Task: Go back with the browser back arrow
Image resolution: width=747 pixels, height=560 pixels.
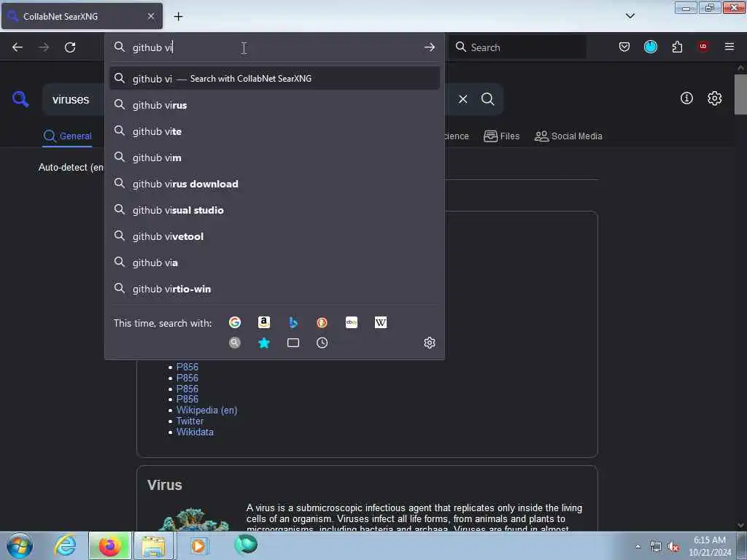Action: click(18, 47)
